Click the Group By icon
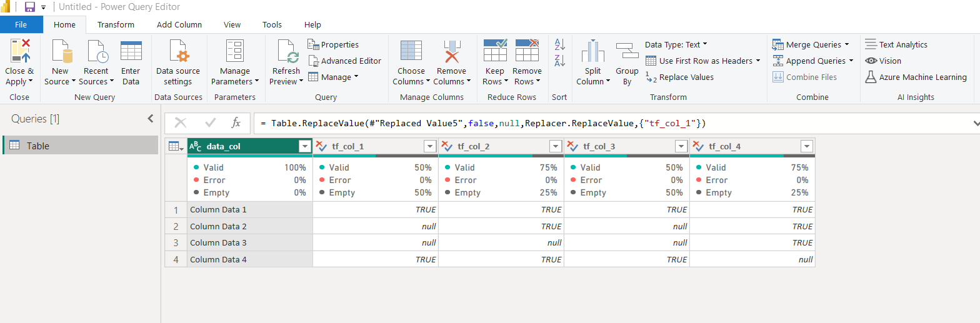Image resolution: width=980 pixels, height=323 pixels. click(x=627, y=51)
